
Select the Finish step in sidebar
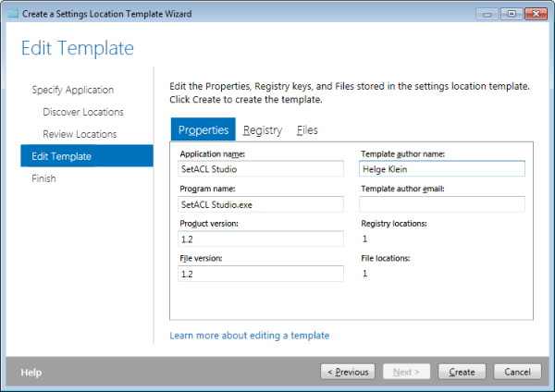(43, 178)
